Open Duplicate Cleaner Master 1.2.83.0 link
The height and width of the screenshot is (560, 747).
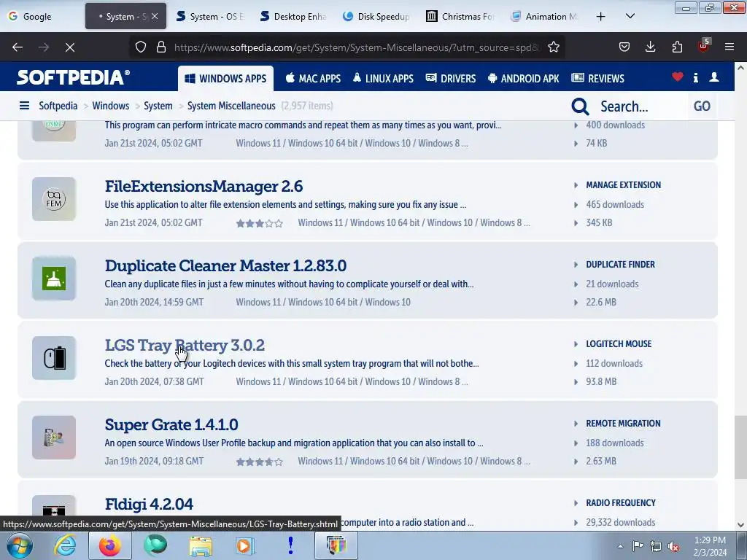coord(226,265)
